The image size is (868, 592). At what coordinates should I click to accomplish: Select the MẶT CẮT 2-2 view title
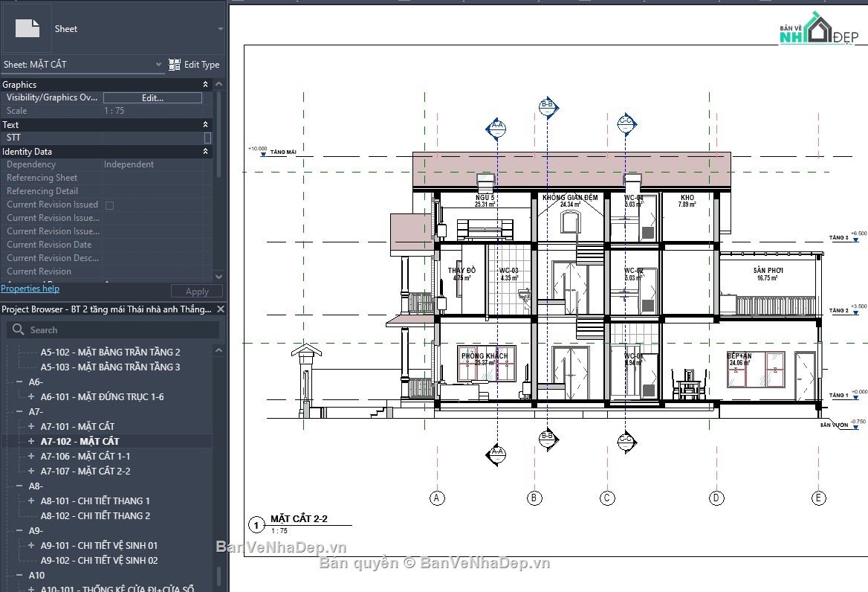click(x=299, y=519)
